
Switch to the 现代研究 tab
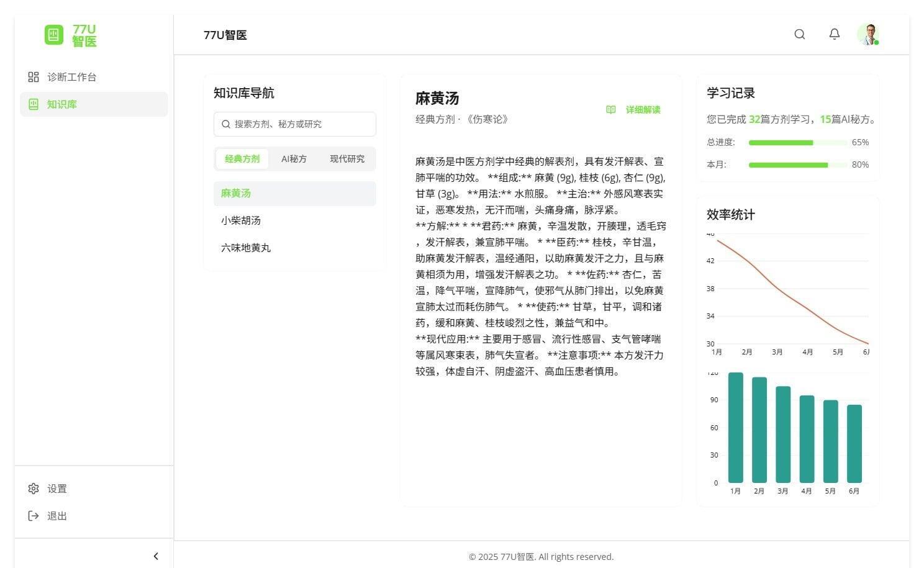tap(347, 159)
